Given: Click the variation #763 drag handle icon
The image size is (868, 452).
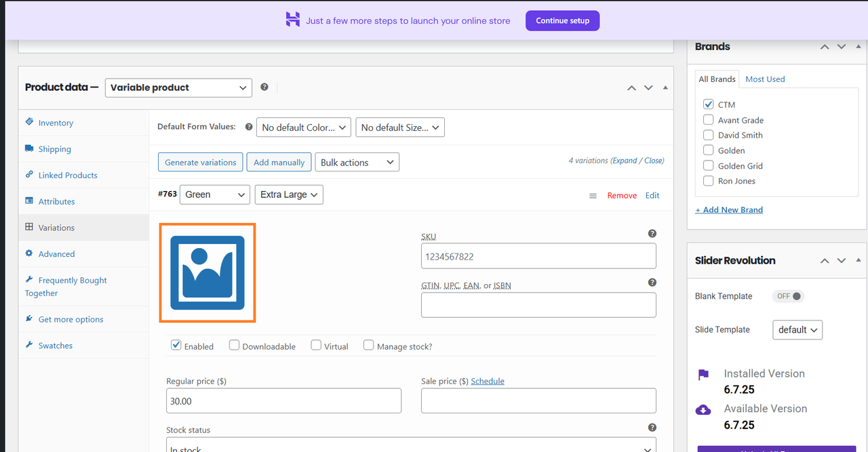Looking at the screenshot, I should pyautogui.click(x=593, y=196).
